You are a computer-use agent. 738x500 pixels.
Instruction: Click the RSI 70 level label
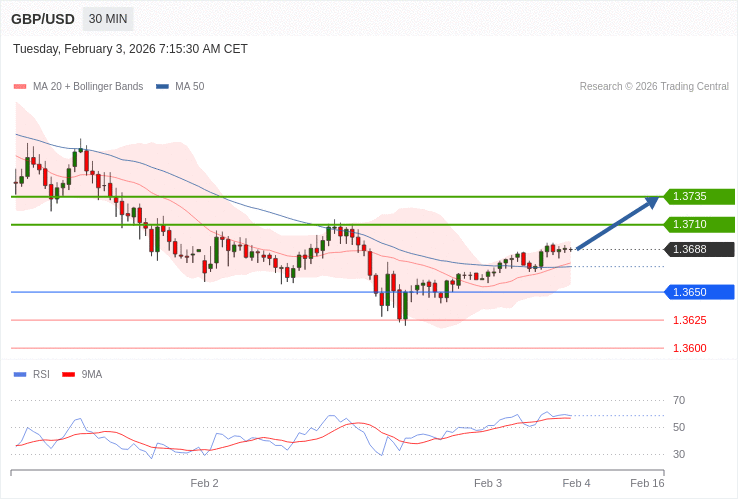pyautogui.click(x=679, y=400)
